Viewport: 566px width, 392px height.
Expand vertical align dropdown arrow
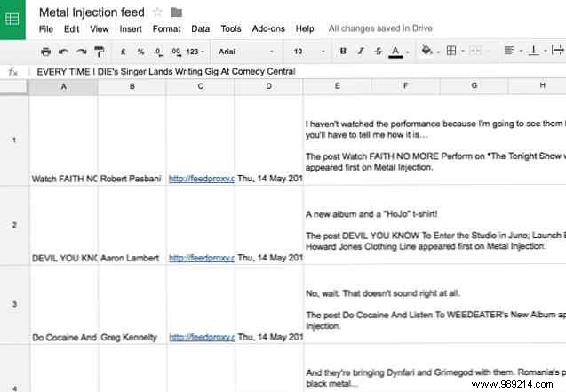pyautogui.click(x=546, y=52)
